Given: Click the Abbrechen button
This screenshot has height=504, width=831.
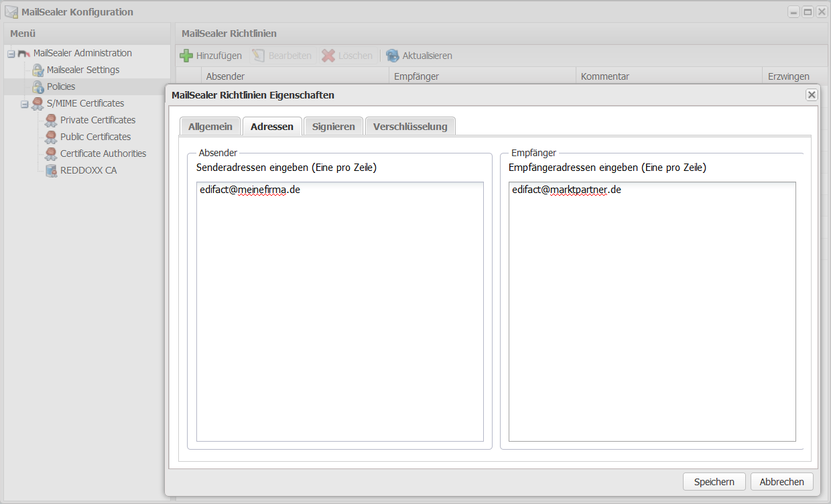Looking at the screenshot, I should click(781, 482).
